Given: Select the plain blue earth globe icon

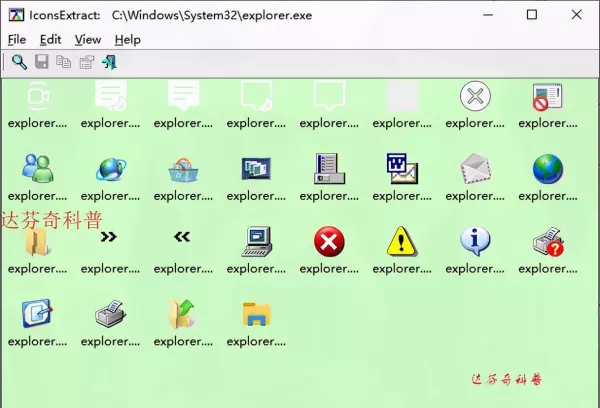Looking at the screenshot, I should coord(548,168).
